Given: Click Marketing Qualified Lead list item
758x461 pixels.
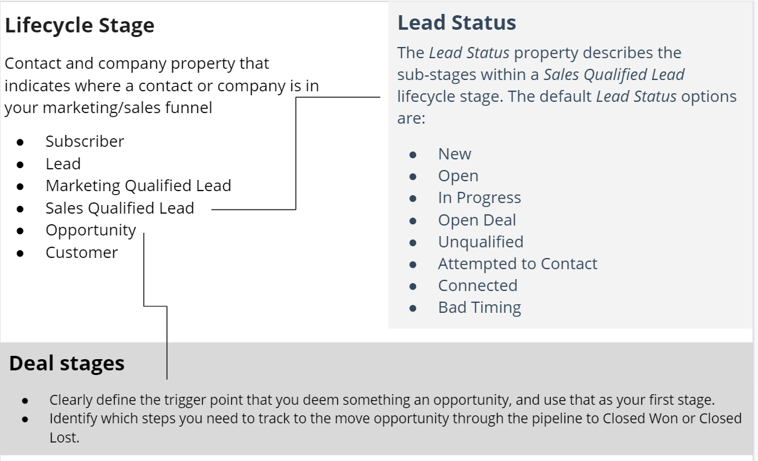Looking at the screenshot, I should point(138,186).
